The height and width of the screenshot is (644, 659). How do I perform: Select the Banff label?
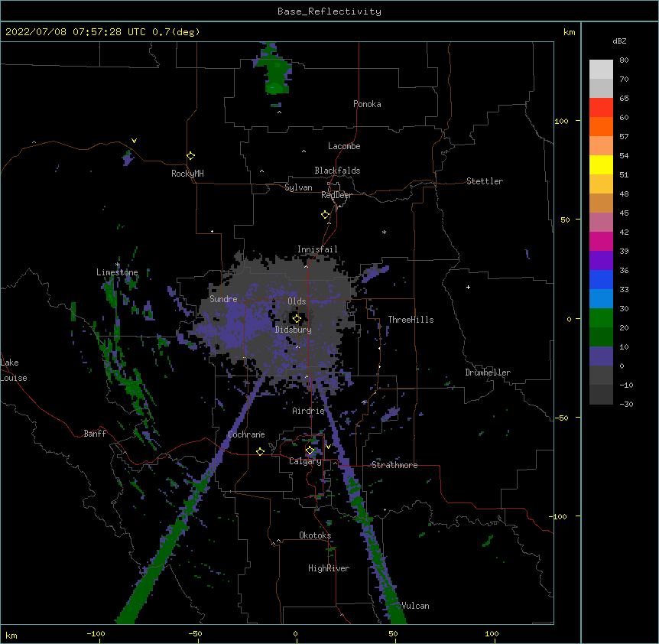95,434
